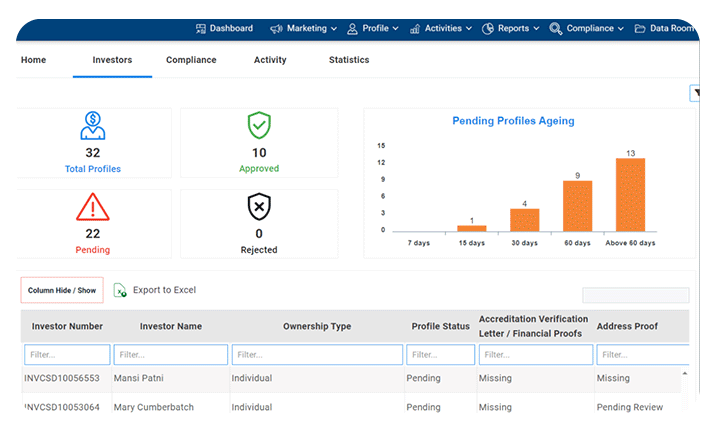Click the green Approved label
Image resolution: width=721 pixels, height=432 pixels.
(259, 168)
